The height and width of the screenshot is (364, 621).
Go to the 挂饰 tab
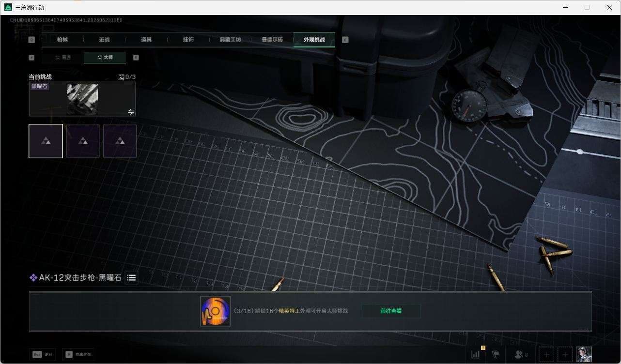188,40
